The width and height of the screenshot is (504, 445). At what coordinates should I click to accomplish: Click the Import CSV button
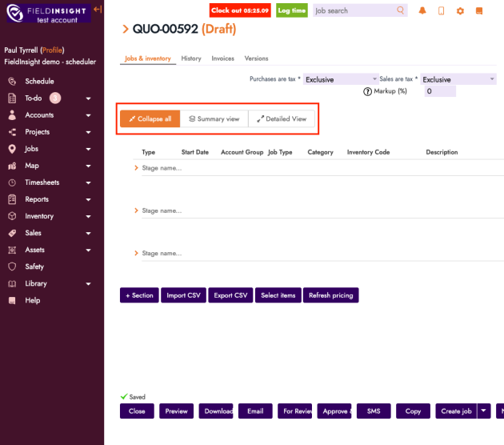pos(183,295)
